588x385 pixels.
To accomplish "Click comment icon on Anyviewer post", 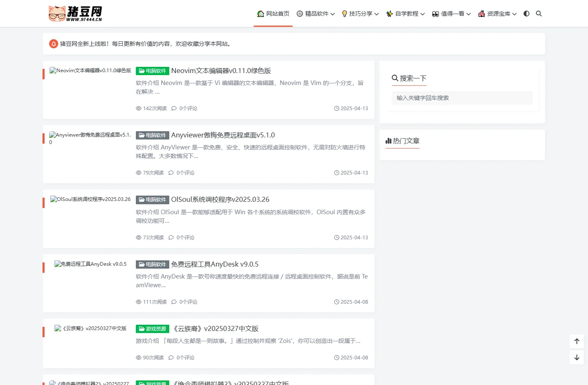I will coord(171,173).
